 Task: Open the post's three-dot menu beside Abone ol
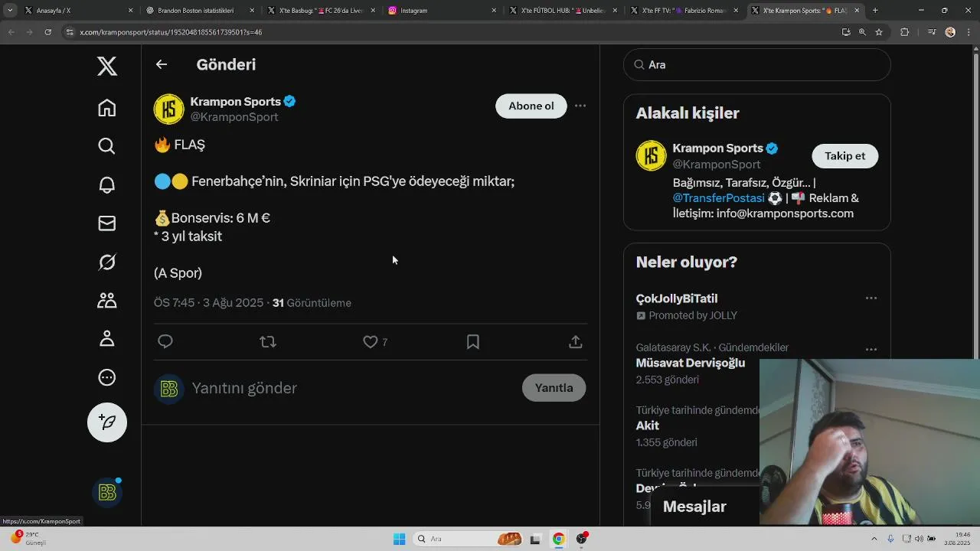(580, 106)
